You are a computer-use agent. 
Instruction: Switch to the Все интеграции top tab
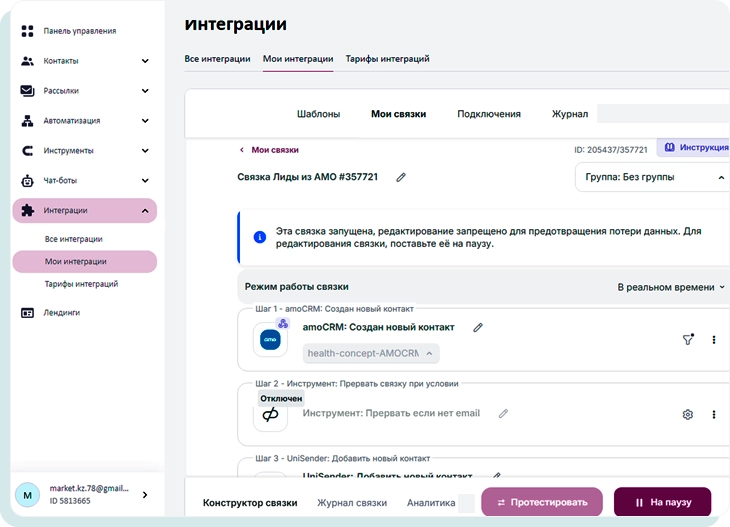click(217, 59)
